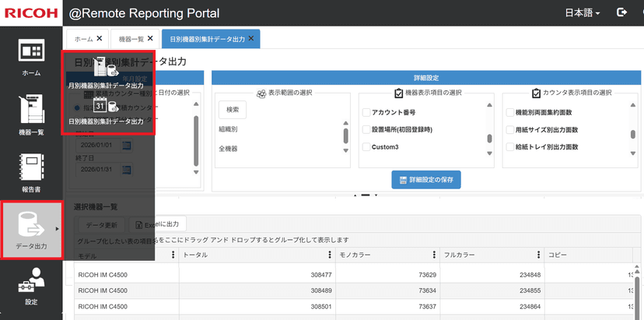Open 機器一覧 in the sidebar

31,115
